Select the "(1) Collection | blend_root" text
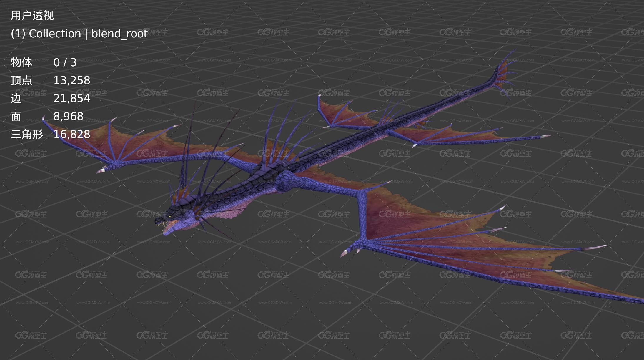Image resolution: width=644 pixels, height=360 pixels. pos(79,34)
